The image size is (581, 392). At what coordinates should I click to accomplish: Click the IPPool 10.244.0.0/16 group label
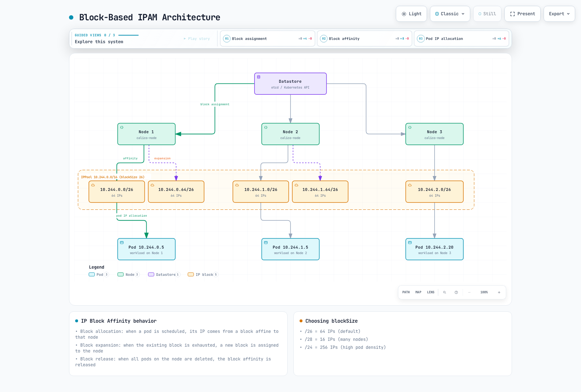coord(113,177)
